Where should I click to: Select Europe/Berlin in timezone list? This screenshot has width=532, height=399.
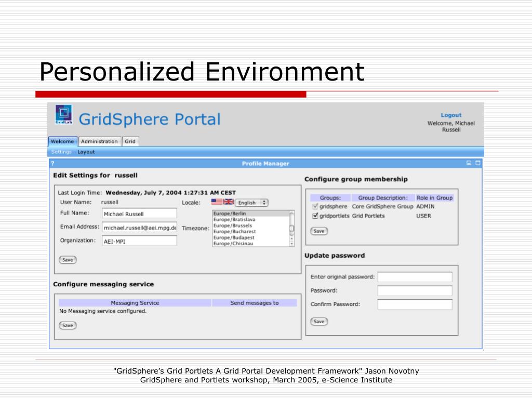(x=251, y=214)
